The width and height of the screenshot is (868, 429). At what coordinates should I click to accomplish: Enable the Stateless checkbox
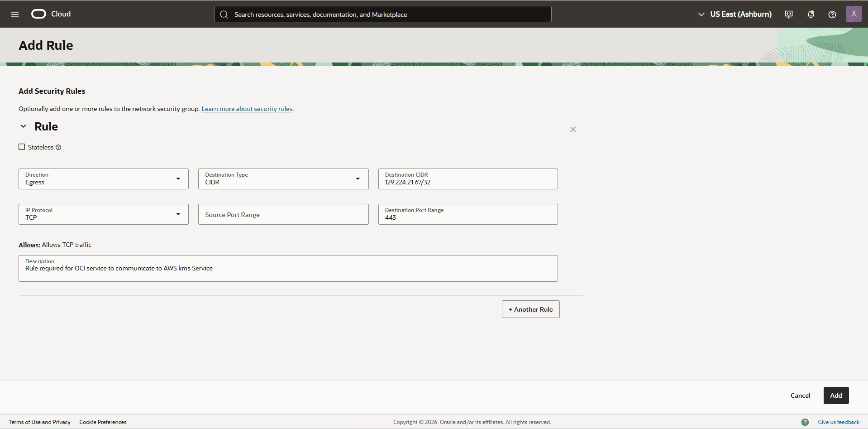pos(21,146)
